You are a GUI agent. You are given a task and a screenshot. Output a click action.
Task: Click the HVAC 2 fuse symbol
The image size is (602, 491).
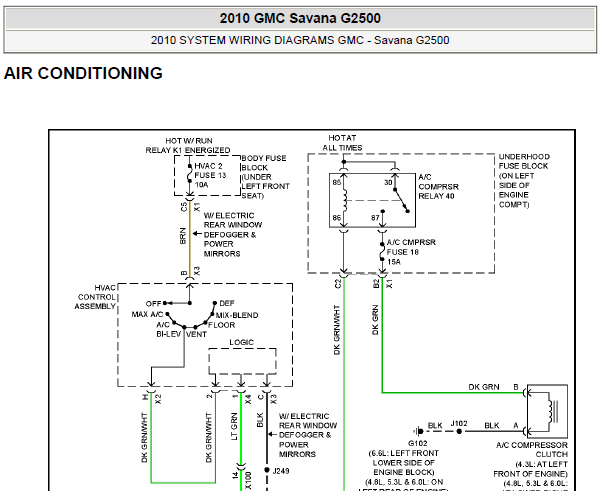190,174
